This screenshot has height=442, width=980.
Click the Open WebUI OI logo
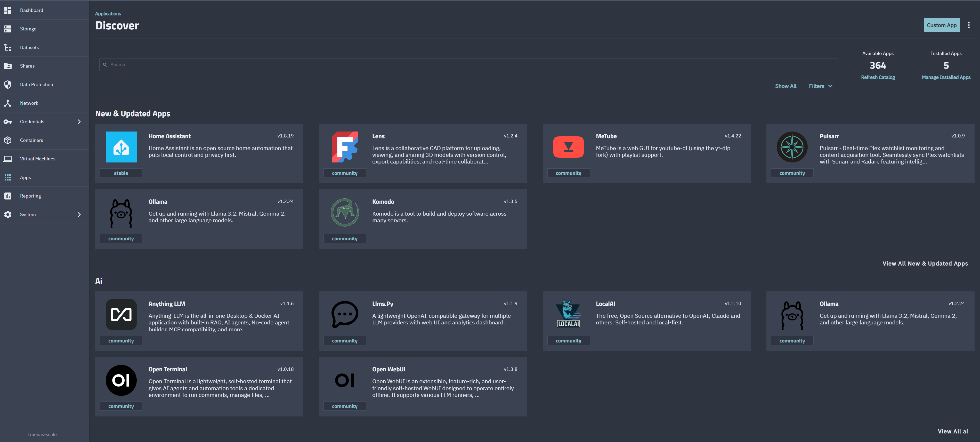tap(345, 380)
